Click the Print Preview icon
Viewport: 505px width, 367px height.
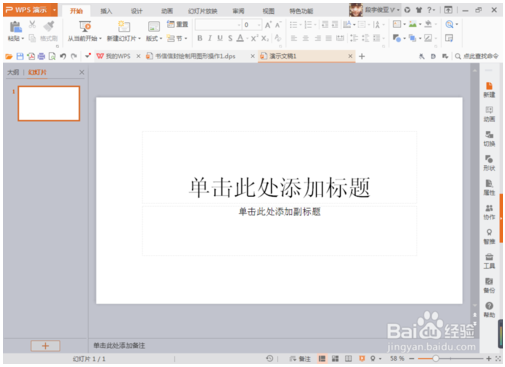point(52,56)
